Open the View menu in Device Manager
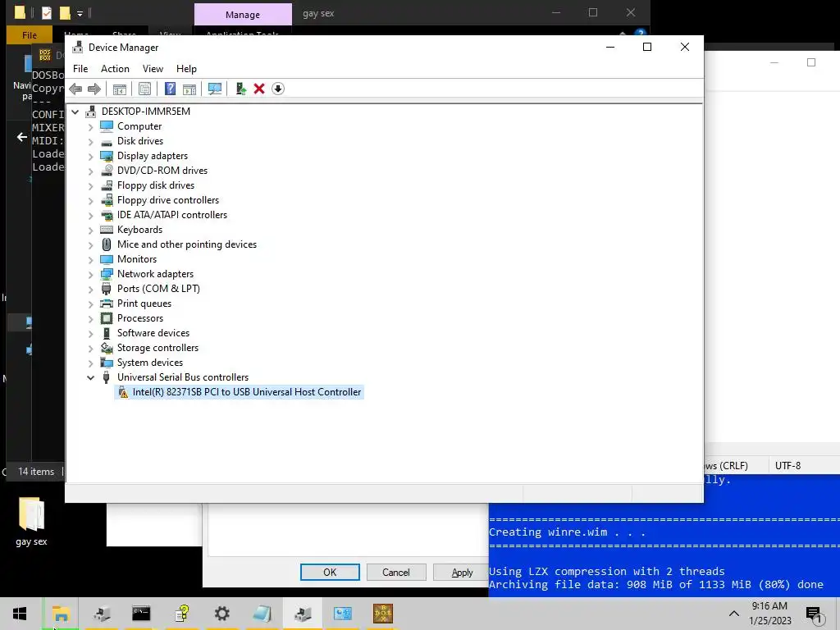Image resolution: width=840 pixels, height=630 pixels. tap(153, 69)
